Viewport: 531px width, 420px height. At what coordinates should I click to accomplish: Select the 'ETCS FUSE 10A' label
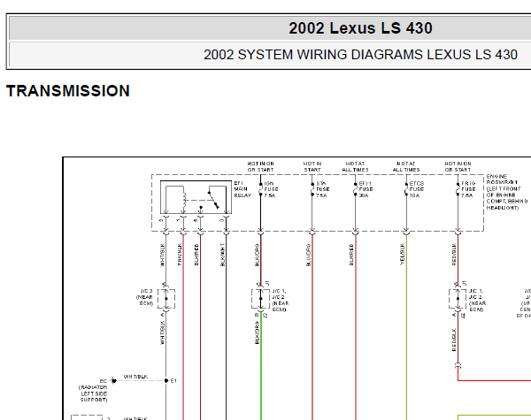417,189
